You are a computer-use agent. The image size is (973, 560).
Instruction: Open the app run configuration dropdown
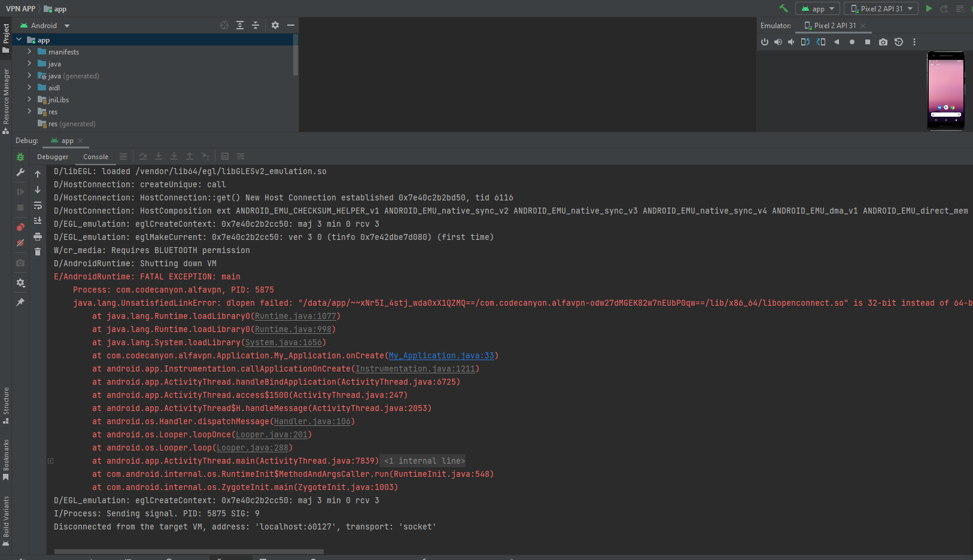tap(818, 8)
